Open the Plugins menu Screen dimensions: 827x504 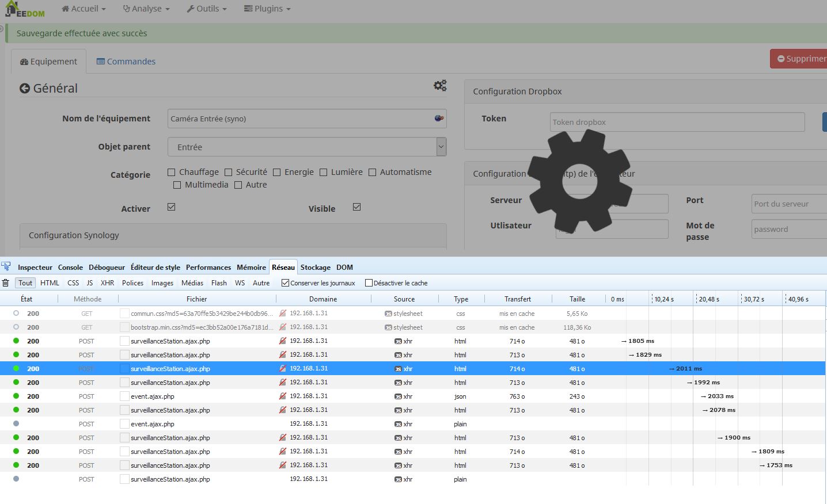[x=267, y=9]
